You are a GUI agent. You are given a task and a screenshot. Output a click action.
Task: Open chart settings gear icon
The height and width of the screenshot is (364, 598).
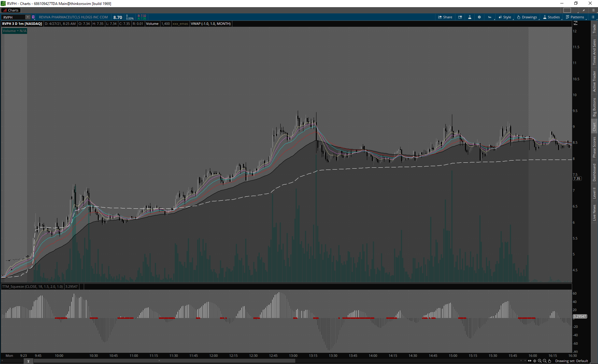coord(479,17)
